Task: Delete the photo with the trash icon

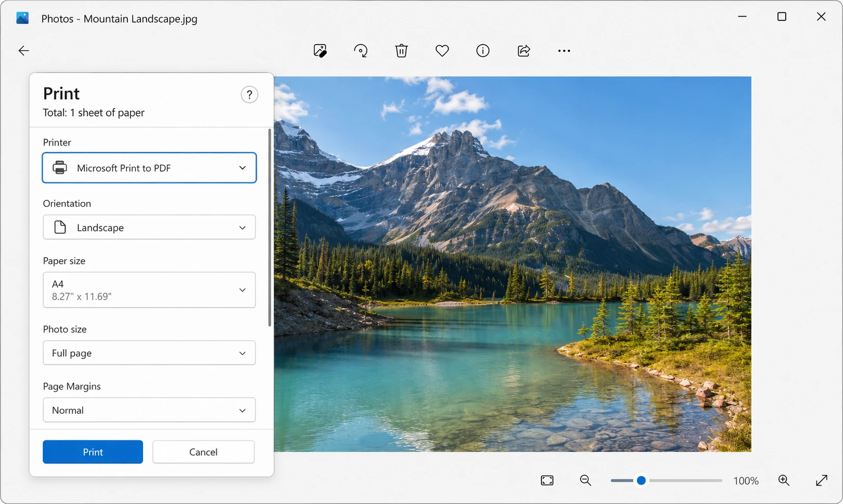Action: click(401, 51)
